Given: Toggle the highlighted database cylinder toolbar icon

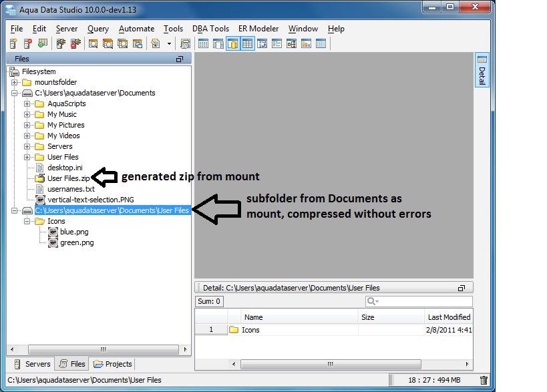Looking at the screenshot, I should point(232,43).
